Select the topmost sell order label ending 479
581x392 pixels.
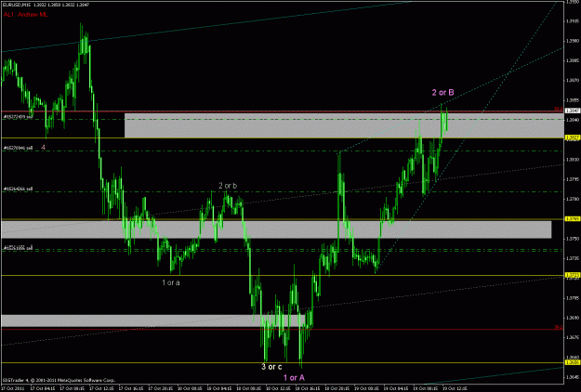(18, 117)
